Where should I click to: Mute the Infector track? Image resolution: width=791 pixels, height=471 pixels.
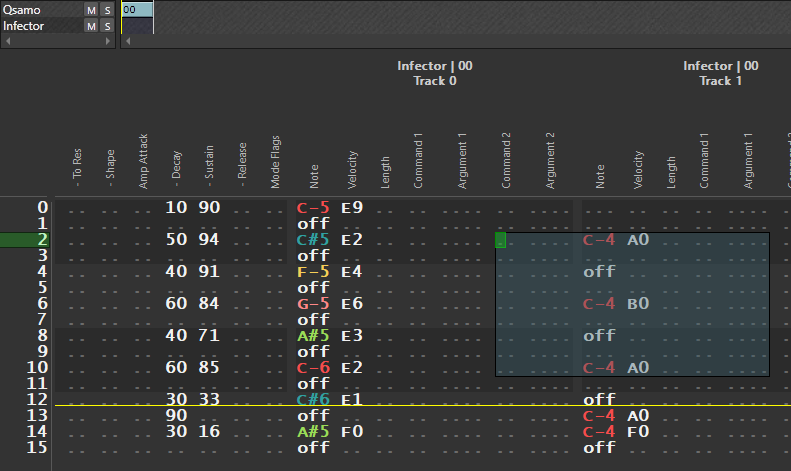tap(91, 26)
